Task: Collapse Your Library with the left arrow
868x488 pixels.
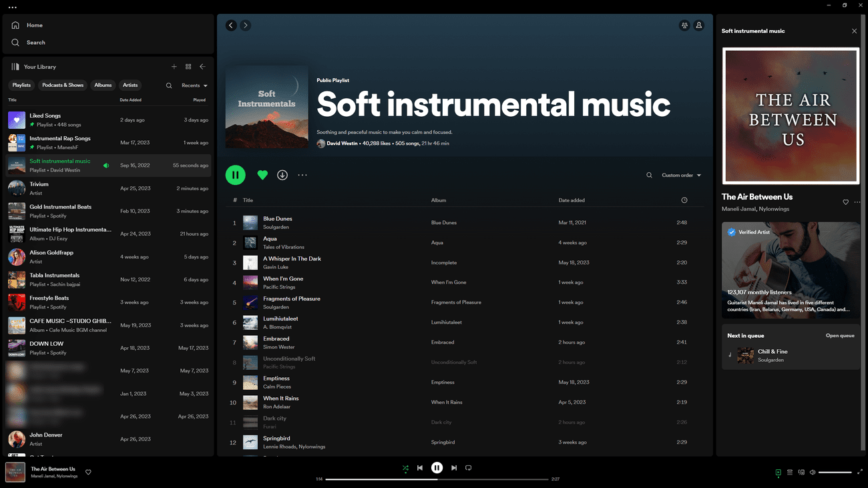Action: tap(202, 66)
